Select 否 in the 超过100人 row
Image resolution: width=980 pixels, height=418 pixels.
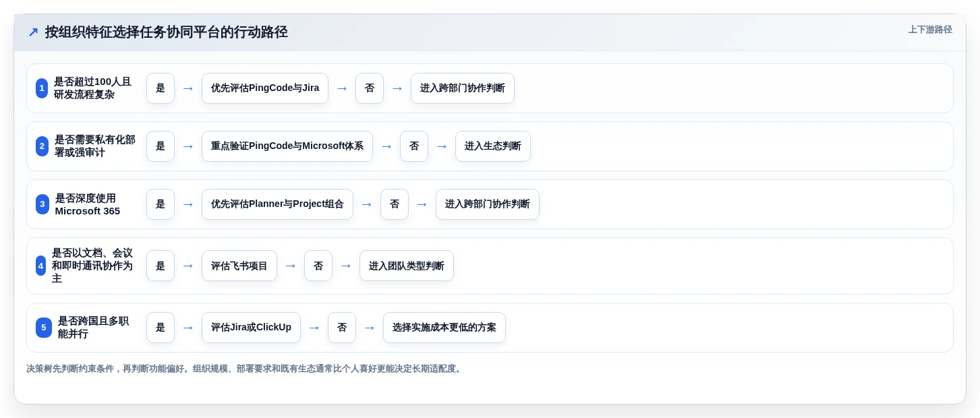[370, 88]
